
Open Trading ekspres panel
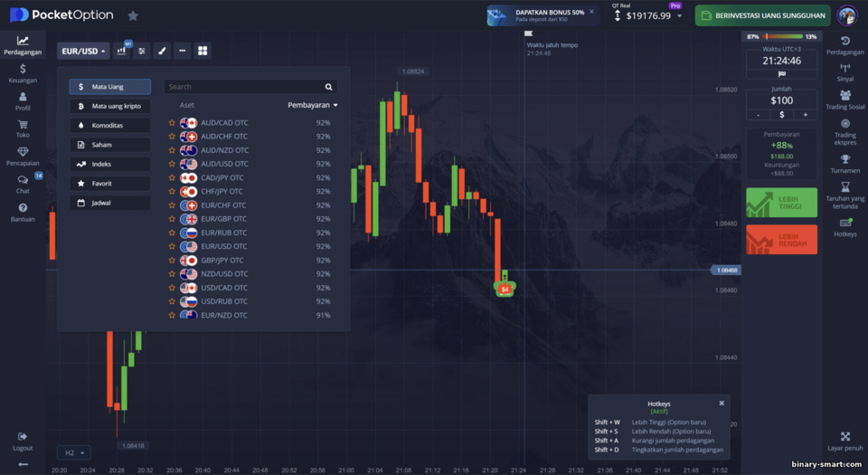pos(844,132)
